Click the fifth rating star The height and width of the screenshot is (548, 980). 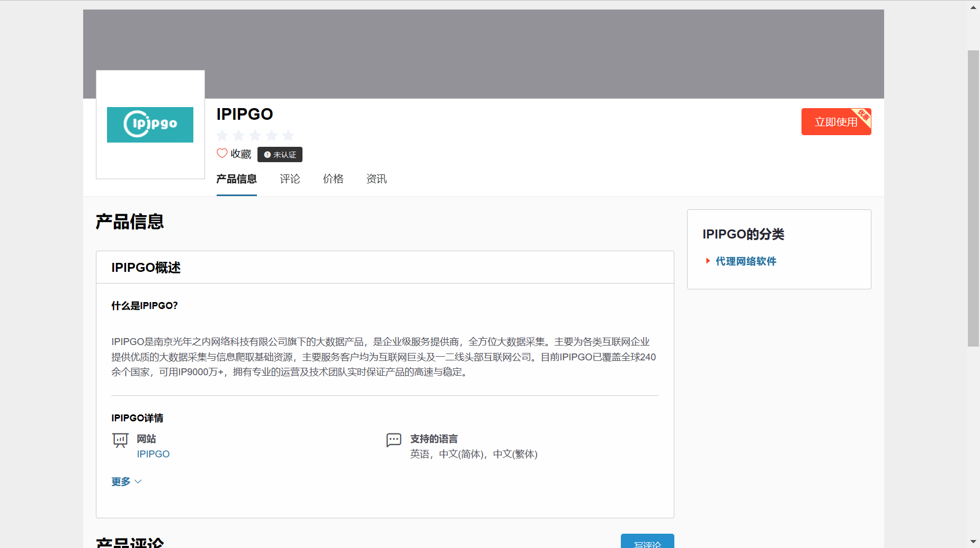coord(288,135)
